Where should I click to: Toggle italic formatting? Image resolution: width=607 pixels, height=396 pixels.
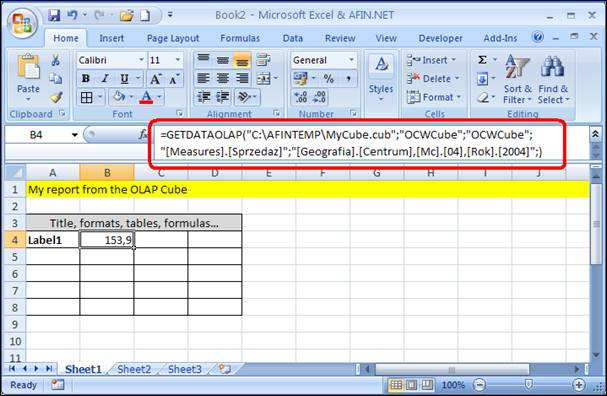(x=105, y=79)
